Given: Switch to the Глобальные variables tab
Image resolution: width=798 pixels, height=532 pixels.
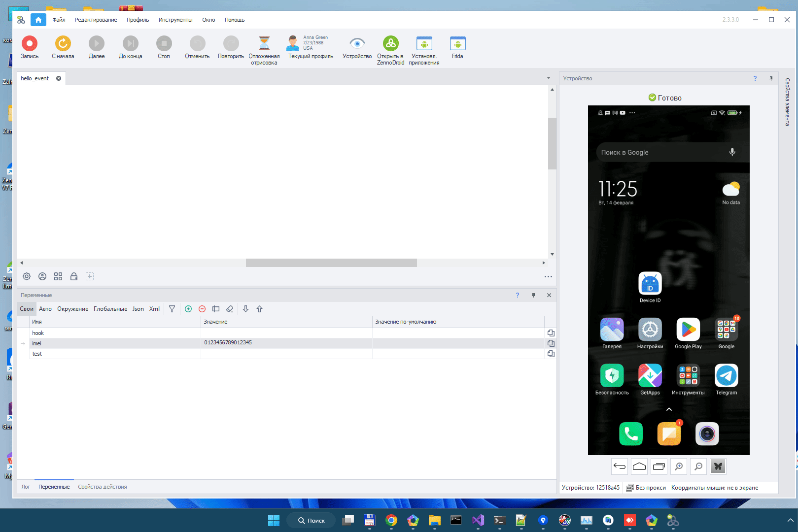Looking at the screenshot, I should [110, 309].
